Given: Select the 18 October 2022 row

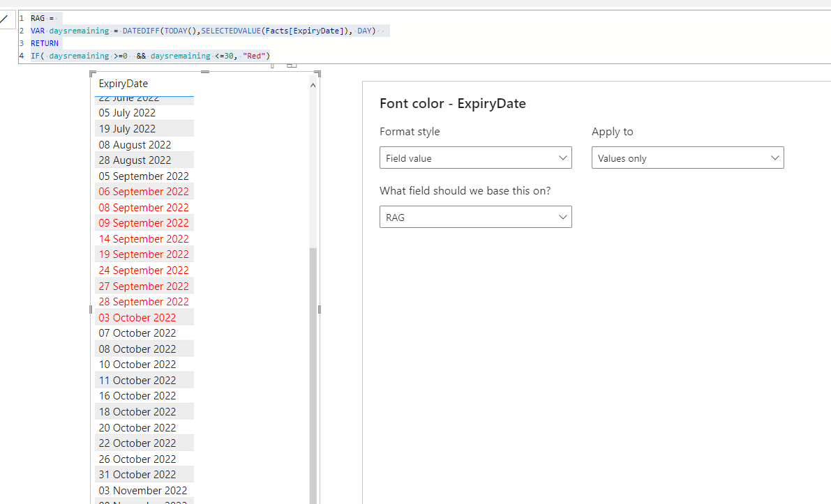Looking at the screenshot, I should (144, 412).
